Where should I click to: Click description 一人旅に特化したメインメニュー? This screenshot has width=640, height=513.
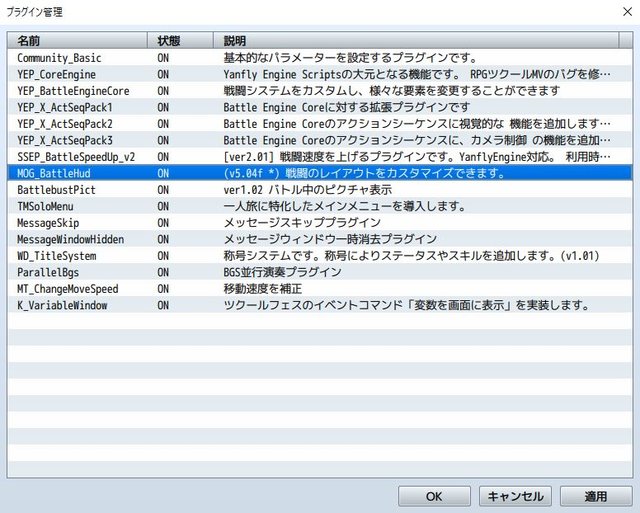(345, 207)
